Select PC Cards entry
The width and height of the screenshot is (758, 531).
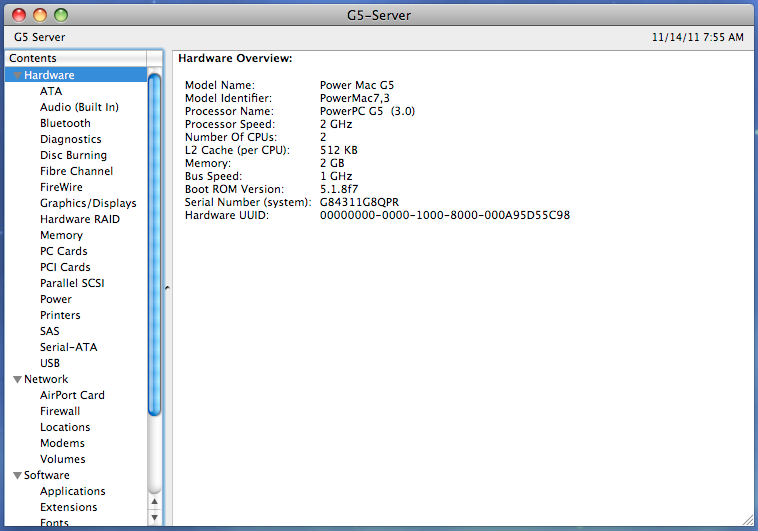pos(64,251)
